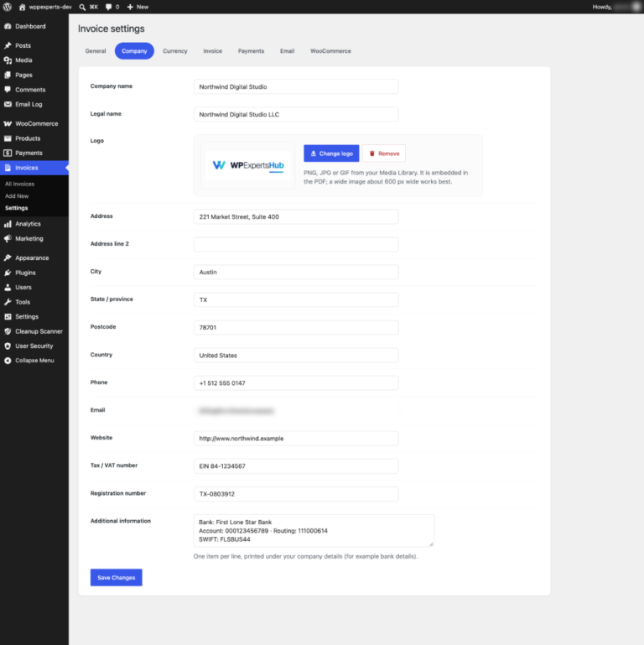
Task: Click the City field with Austin
Action: click(296, 272)
